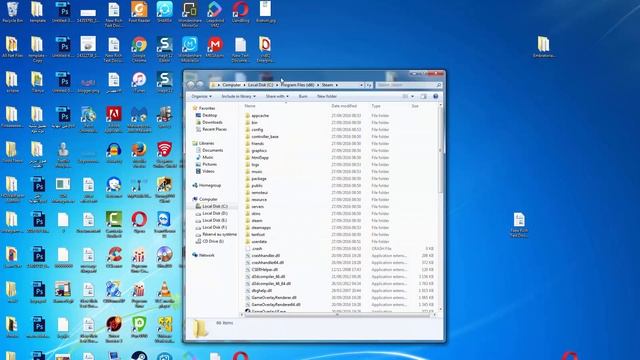
Task: Click Burn in the Explorer toolbar
Action: point(303,96)
